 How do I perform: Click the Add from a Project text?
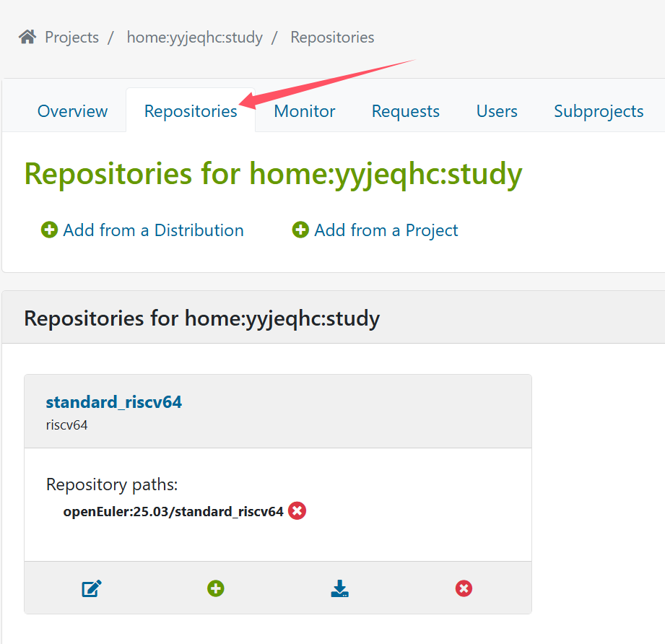pyautogui.click(x=386, y=230)
